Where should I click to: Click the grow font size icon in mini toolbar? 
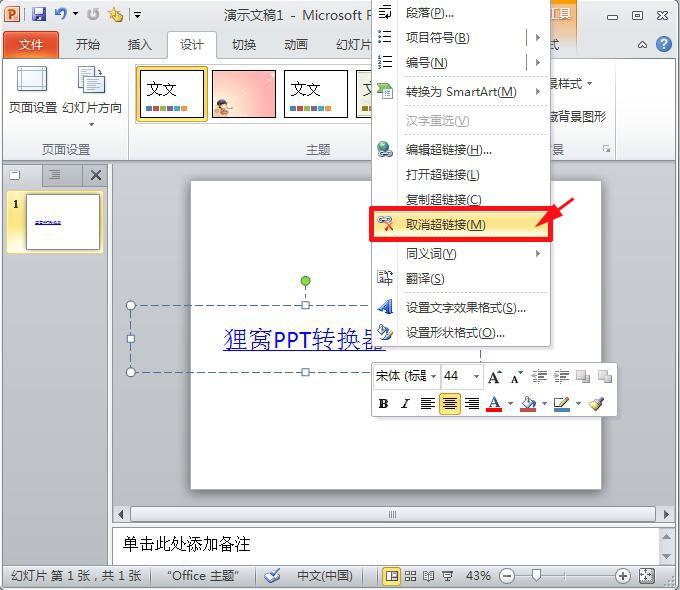(x=494, y=377)
